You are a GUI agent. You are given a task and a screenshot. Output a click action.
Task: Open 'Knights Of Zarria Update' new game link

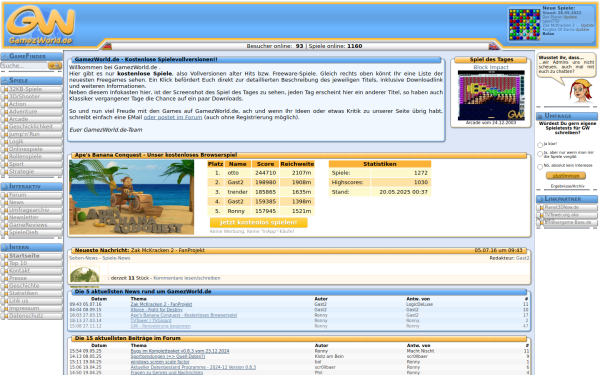point(566,29)
